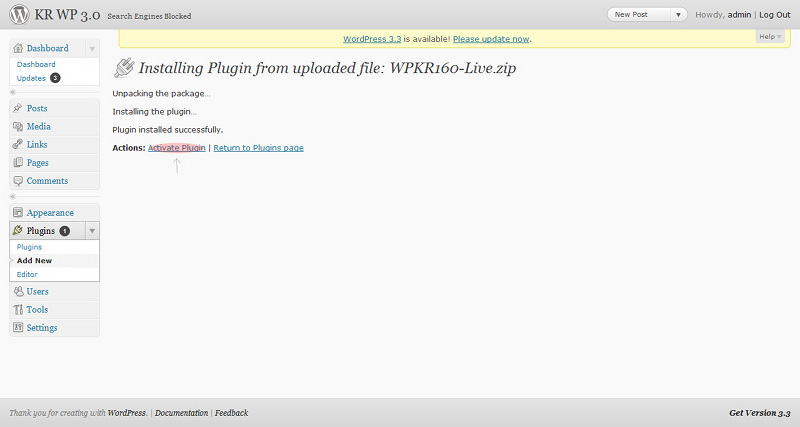This screenshot has height=427, width=800.
Task: Collapse sidebar using upper separator arrow
Action: (13, 92)
